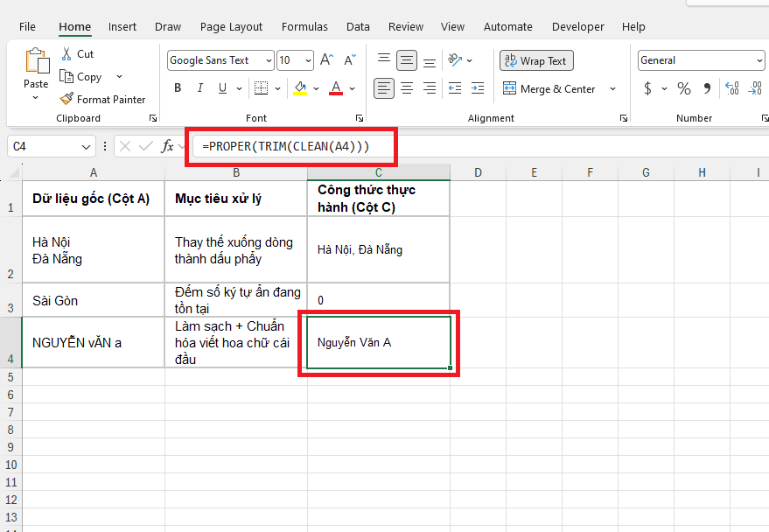Toggle Middle Align vertical alignment
Viewport: 769px width, 532px height.
pos(407,60)
